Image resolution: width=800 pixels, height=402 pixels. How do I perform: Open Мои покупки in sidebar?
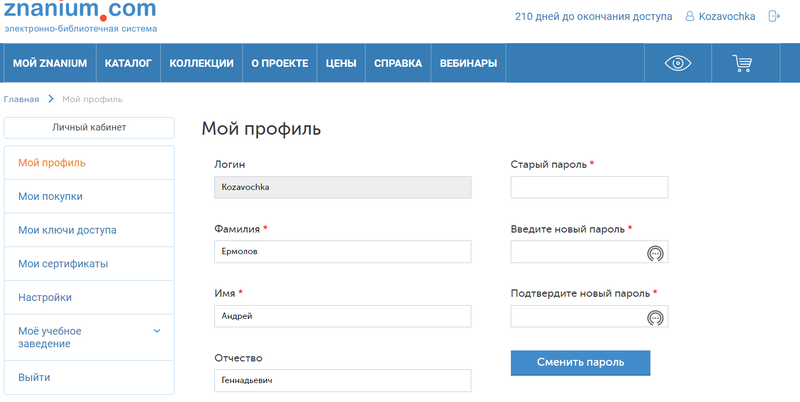click(x=50, y=196)
